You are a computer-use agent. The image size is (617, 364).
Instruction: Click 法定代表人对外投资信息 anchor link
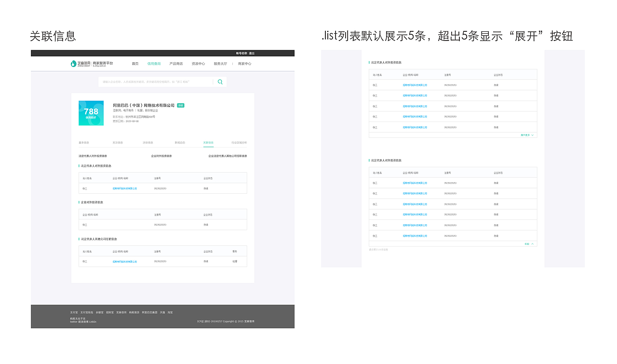(x=94, y=156)
